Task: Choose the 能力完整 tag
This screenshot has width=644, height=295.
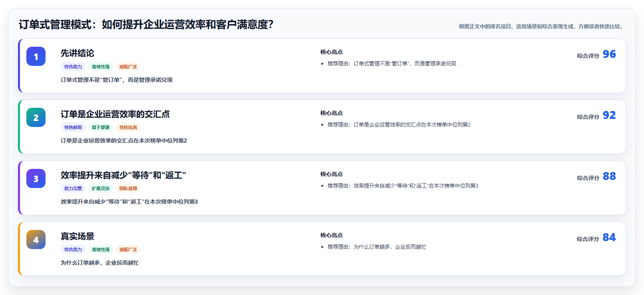Action: (x=73, y=188)
